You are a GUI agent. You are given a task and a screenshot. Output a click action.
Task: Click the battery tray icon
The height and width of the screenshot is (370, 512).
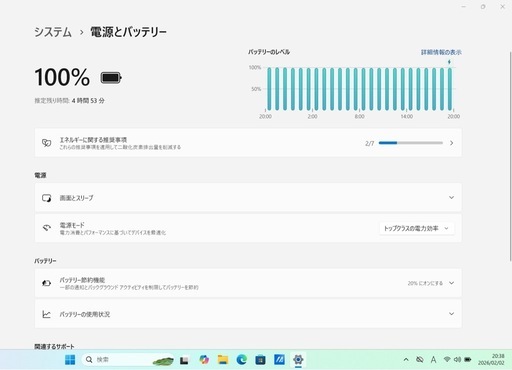(x=468, y=360)
